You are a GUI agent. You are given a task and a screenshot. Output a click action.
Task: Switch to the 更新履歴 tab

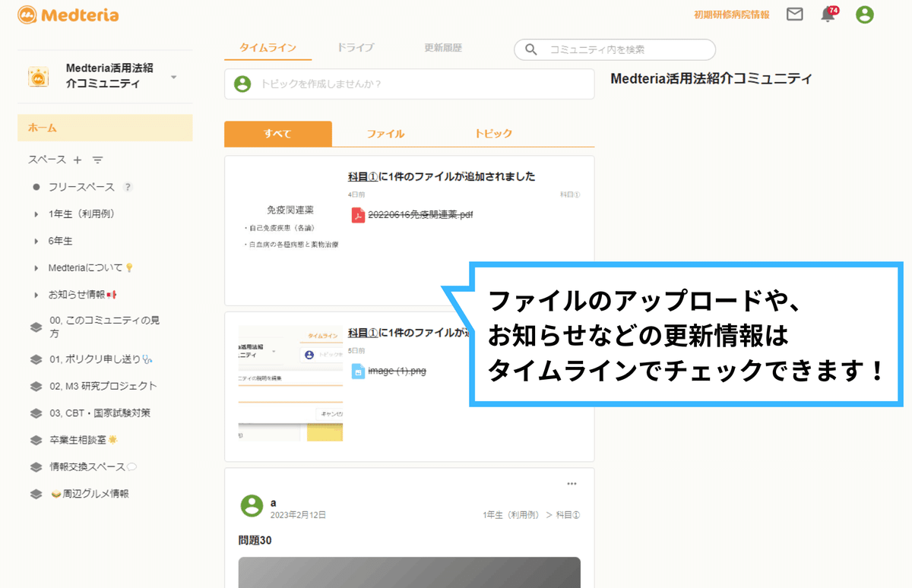(443, 48)
